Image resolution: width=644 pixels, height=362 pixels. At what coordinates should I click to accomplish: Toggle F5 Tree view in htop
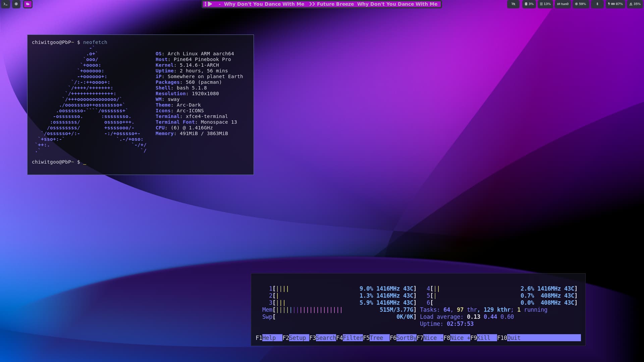(x=376, y=338)
